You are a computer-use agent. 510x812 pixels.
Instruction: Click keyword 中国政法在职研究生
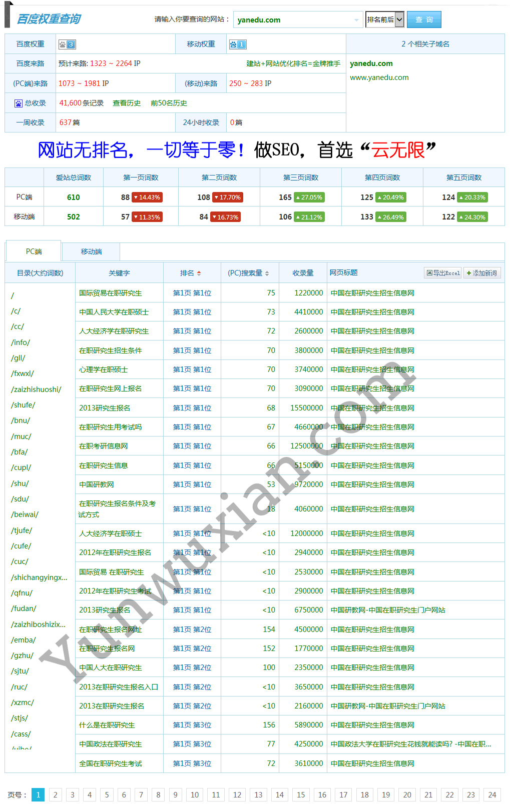111,744
